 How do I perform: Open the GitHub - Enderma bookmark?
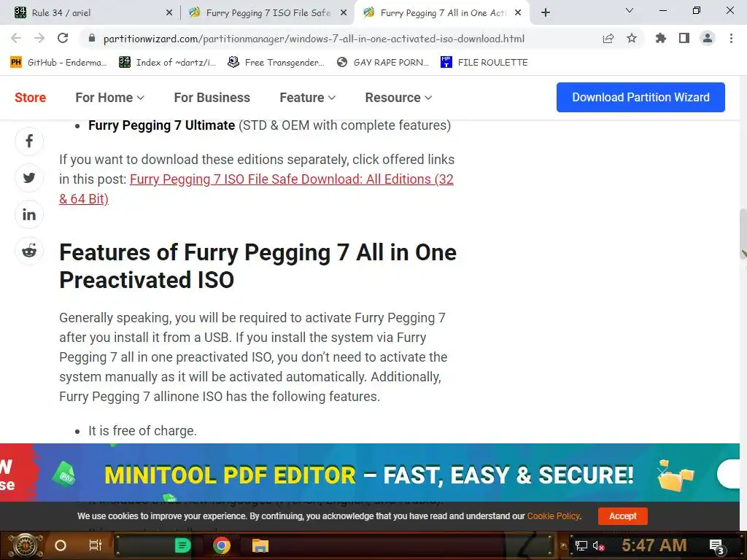click(58, 63)
